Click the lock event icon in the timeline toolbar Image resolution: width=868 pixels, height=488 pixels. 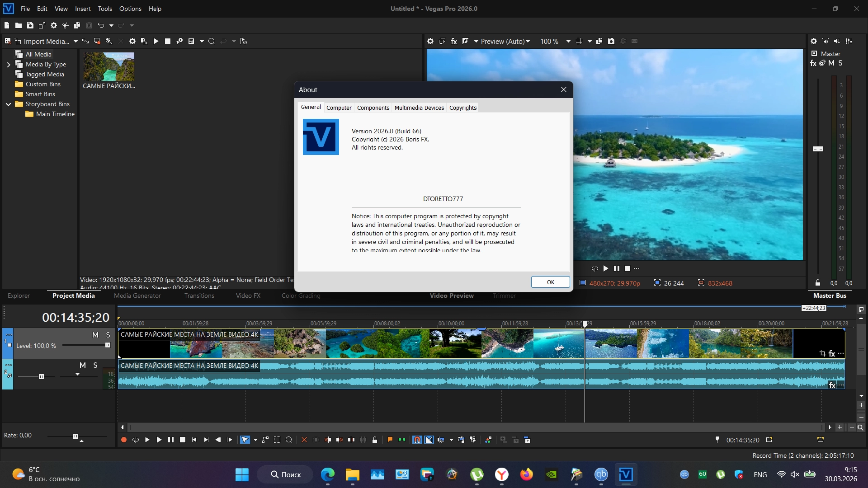point(375,440)
